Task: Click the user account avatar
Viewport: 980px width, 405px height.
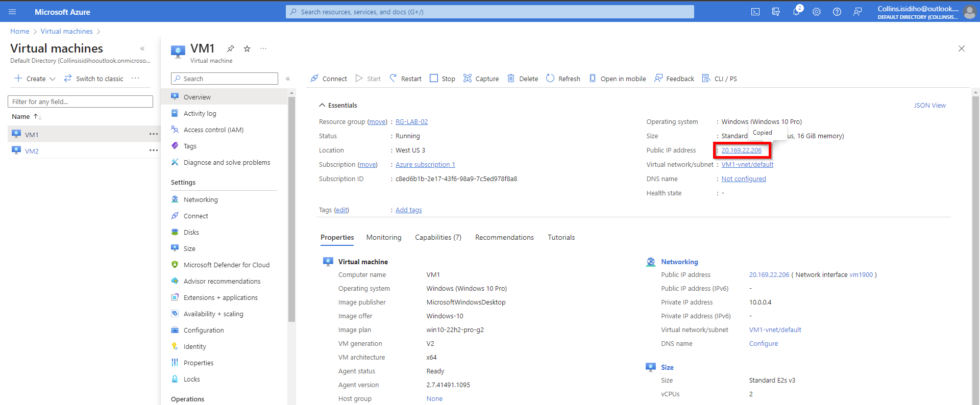Action: [970, 12]
